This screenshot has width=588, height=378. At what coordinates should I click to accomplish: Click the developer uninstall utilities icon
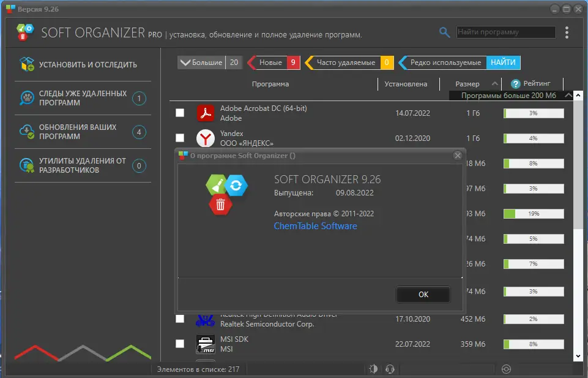[27, 165]
